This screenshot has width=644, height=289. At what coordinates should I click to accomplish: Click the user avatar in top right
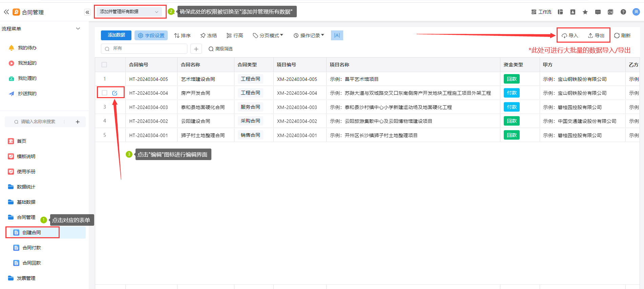636,12
